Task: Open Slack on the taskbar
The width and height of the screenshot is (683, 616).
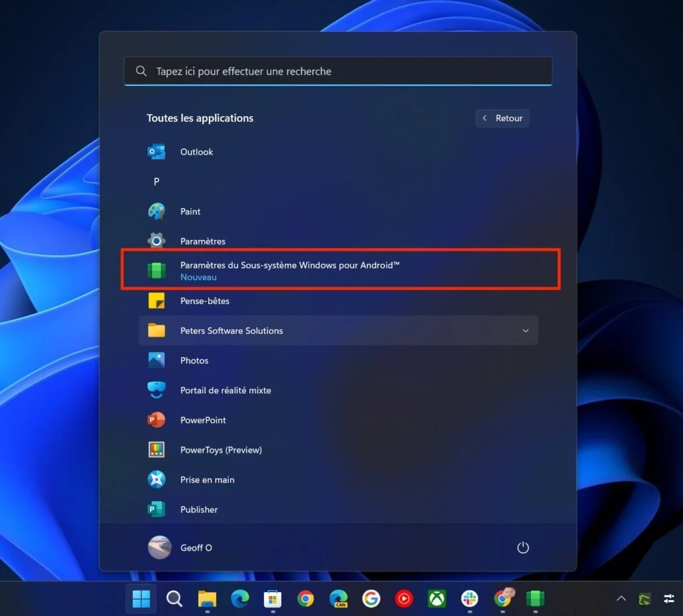Action: [x=470, y=599]
